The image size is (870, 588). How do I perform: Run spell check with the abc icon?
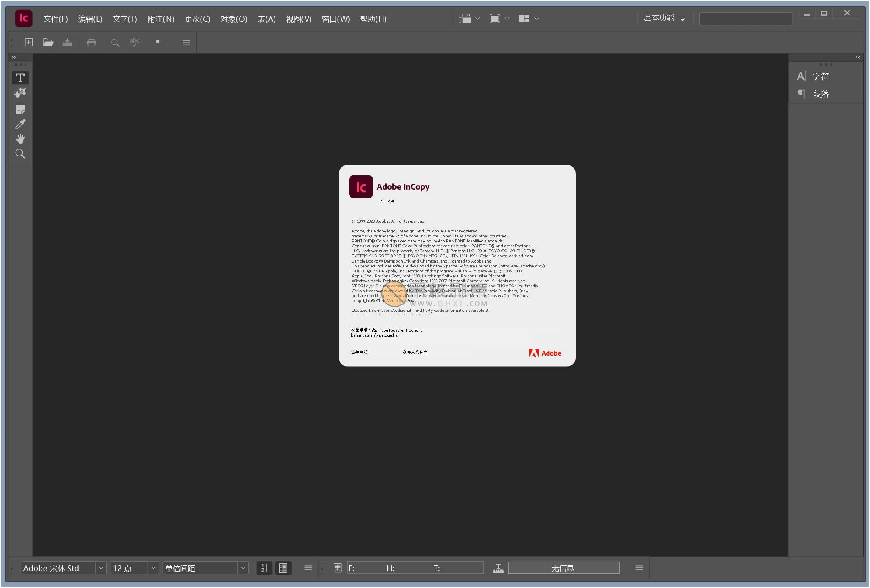[x=134, y=42]
